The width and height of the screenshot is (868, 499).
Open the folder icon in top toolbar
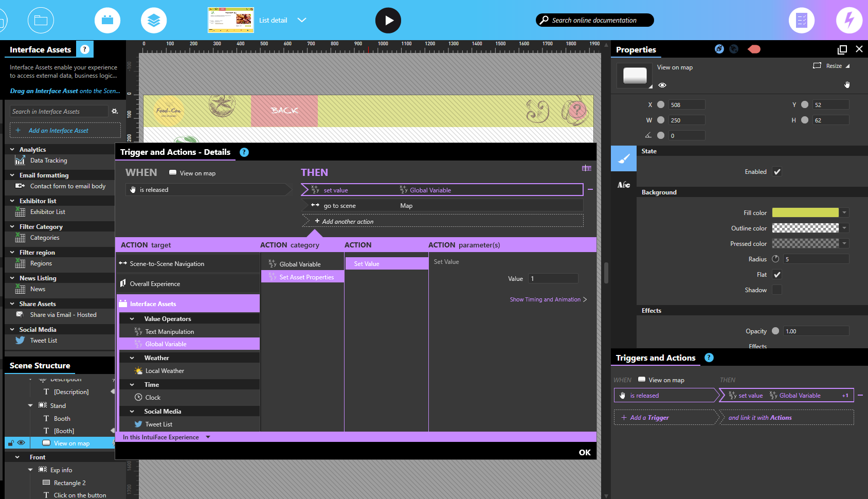(41, 21)
